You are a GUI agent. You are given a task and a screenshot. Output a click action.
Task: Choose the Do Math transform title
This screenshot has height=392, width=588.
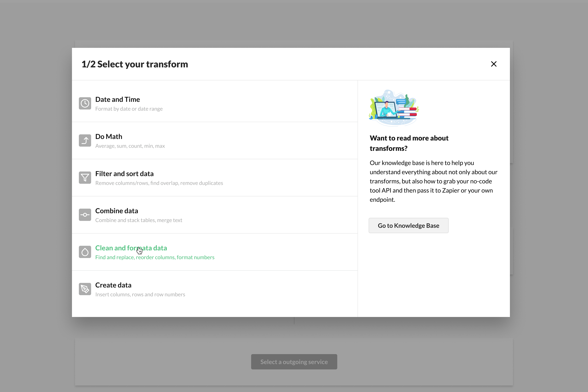click(109, 136)
